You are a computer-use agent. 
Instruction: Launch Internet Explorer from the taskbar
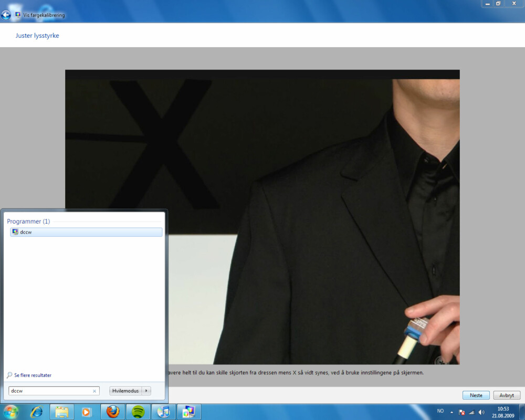37,412
